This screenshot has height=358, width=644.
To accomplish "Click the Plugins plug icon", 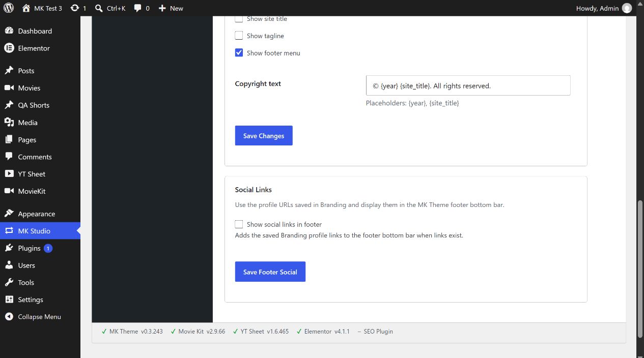I will point(9,248).
